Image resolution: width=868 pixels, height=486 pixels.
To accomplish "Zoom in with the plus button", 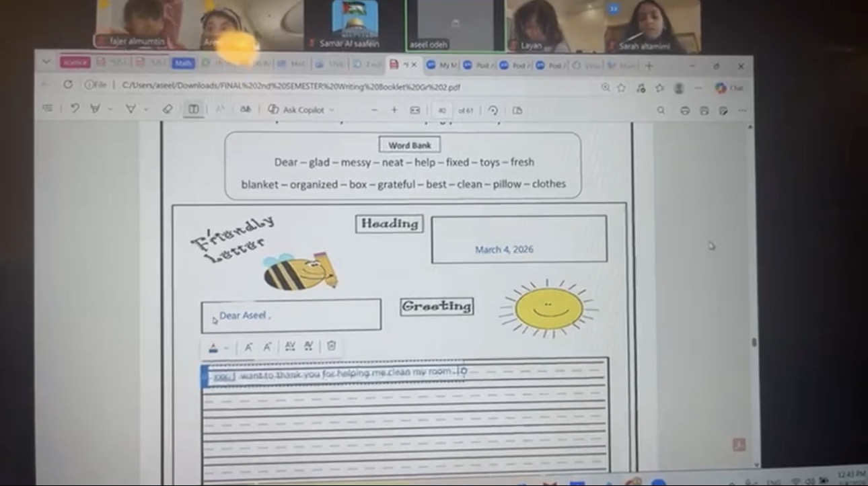I will tap(394, 110).
